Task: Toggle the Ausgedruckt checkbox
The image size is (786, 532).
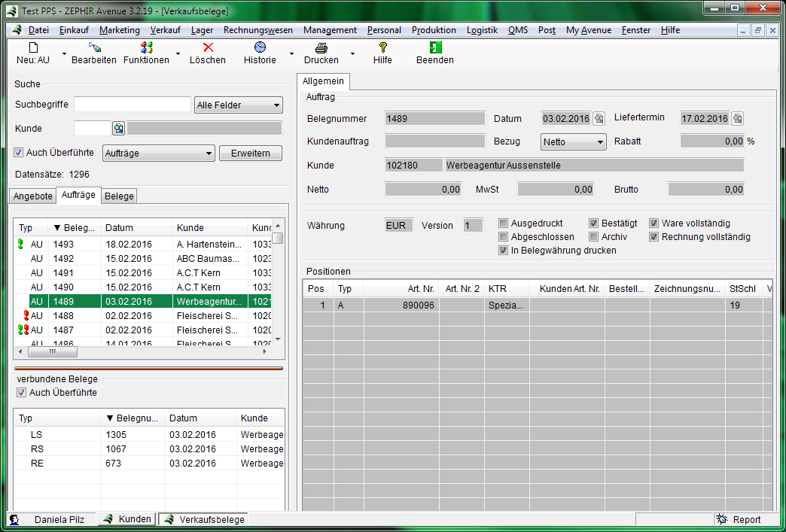Action: click(504, 223)
